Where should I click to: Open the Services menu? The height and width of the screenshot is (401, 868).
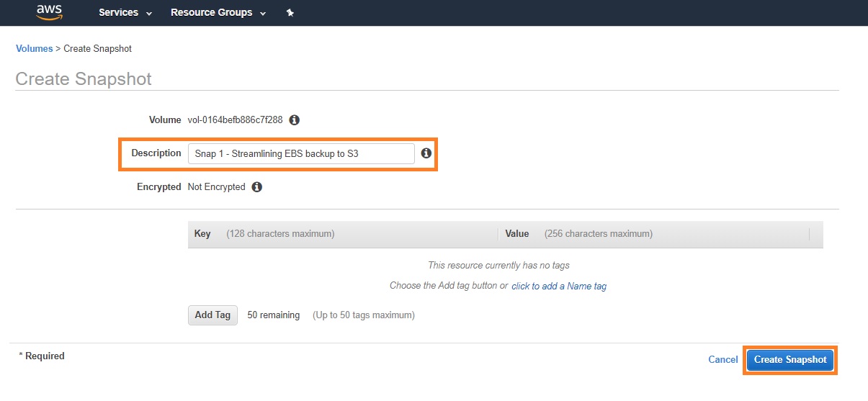point(118,13)
